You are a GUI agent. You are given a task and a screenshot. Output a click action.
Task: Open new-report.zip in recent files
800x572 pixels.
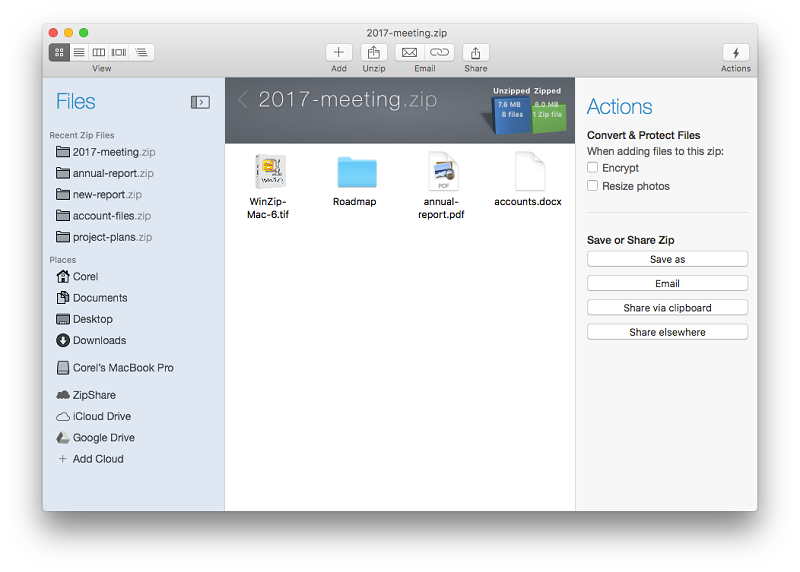(99, 194)
